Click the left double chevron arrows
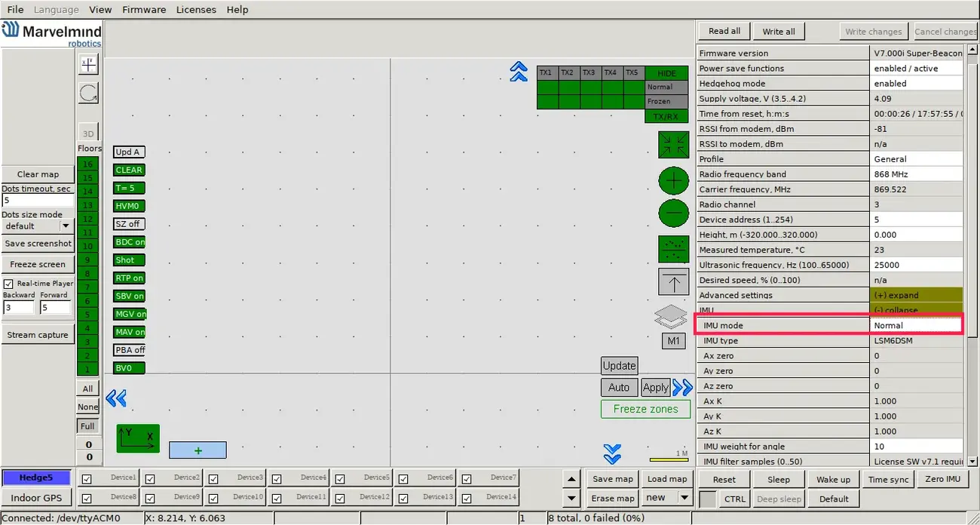This screenshot has width=980, height=525. coord(116,398)
